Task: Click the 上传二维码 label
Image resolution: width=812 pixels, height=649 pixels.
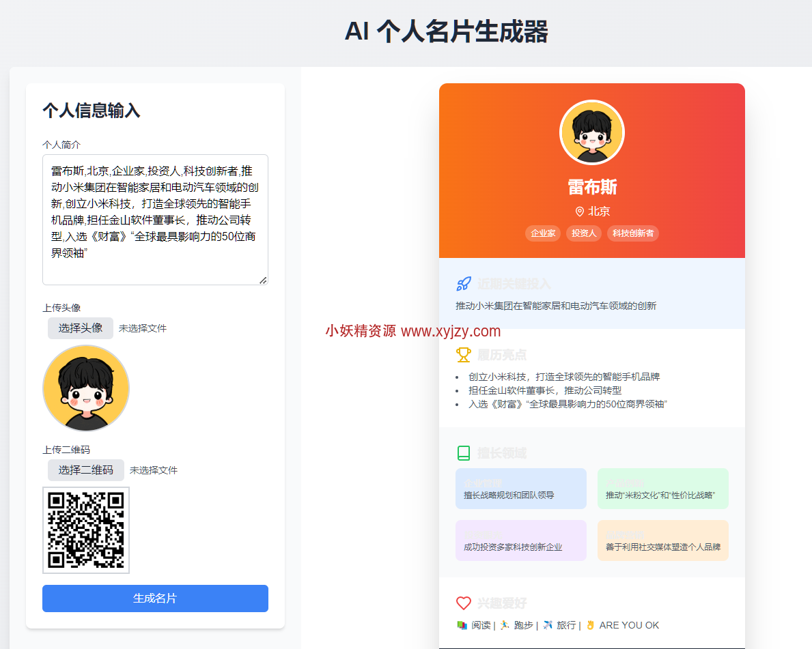Action: pyautogui.click(x=66, y=450)
